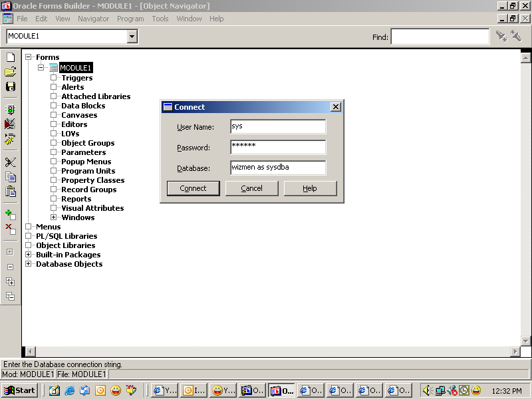Click the Find search field
This screenshot has width=532, height=399.
(x=440, y=37)
